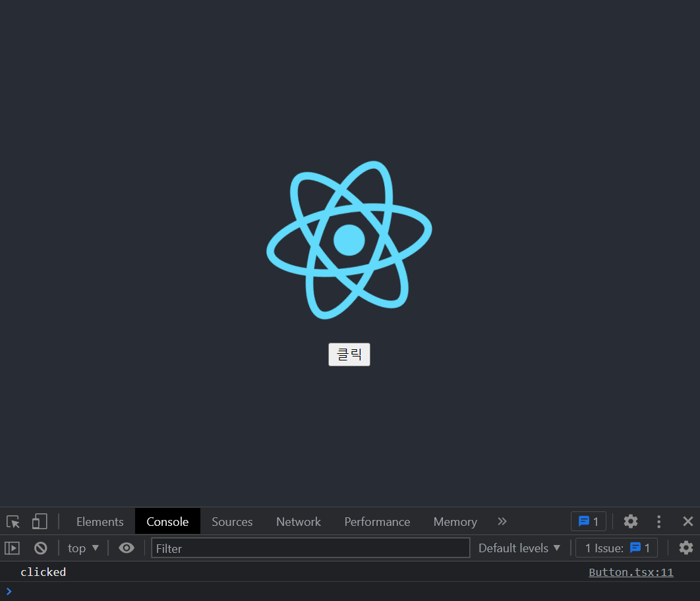Click the inspect element picker icon
Image resolution: width=700 pixels, height=601 pixels.
[x=13, y=521]
